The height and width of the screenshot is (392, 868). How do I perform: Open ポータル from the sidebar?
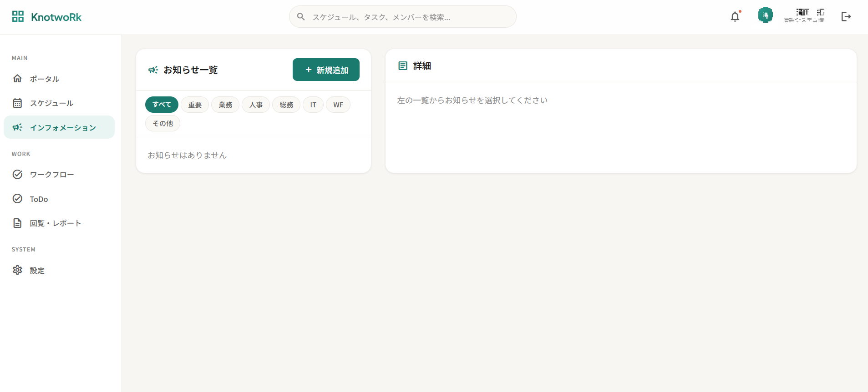click(45, 79)
